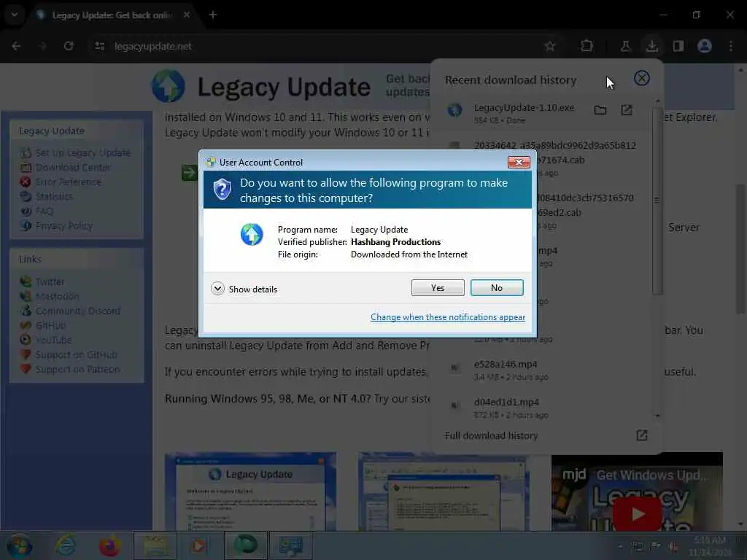Open Full download history link

[x=491, y=435]
